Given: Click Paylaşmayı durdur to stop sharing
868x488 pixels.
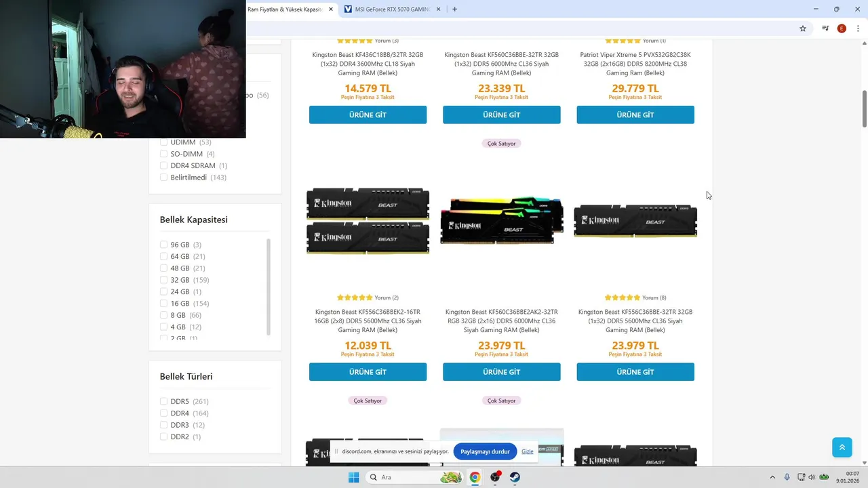Looking at the screenshot, I should tap(485, 451).
